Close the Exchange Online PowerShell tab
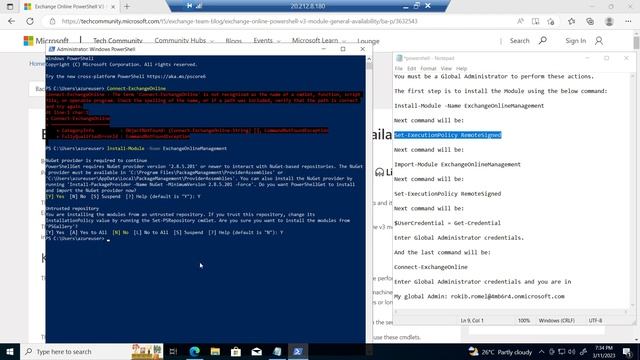This screenshot has width=640, height=360. tap(113, 7)
